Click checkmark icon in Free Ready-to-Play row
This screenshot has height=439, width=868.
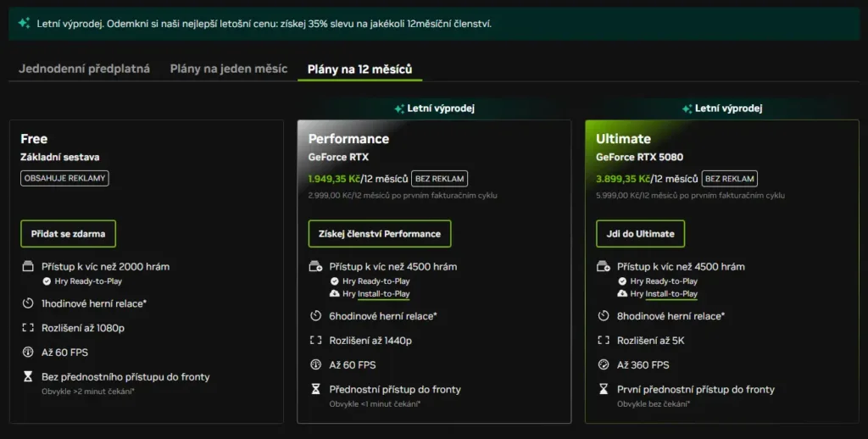coord(47,281)
